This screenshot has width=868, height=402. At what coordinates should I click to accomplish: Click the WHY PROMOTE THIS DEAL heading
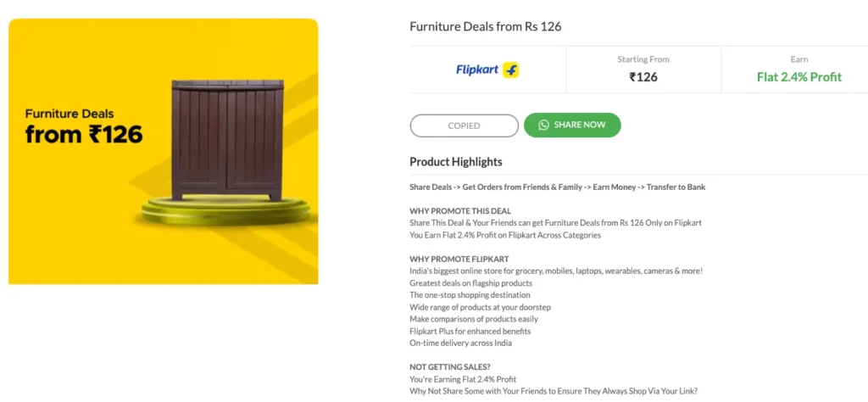pyautogui.click(x=460, y=211)
